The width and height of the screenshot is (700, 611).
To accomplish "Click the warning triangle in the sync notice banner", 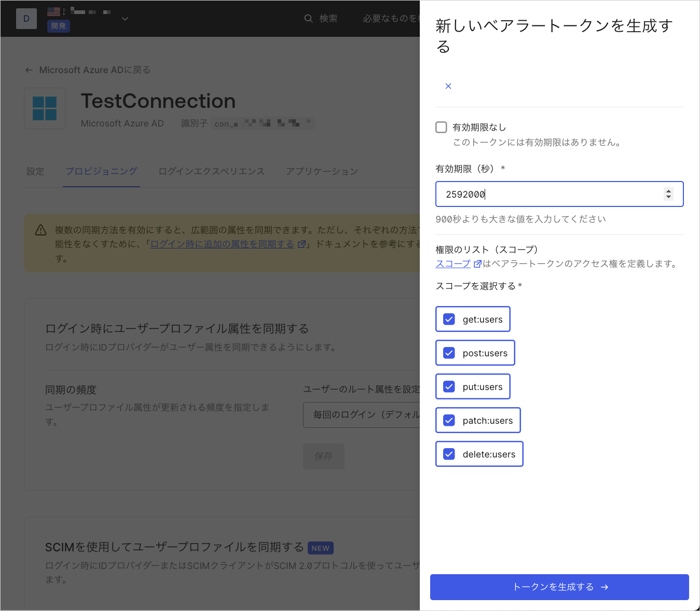I will [40, 230].
